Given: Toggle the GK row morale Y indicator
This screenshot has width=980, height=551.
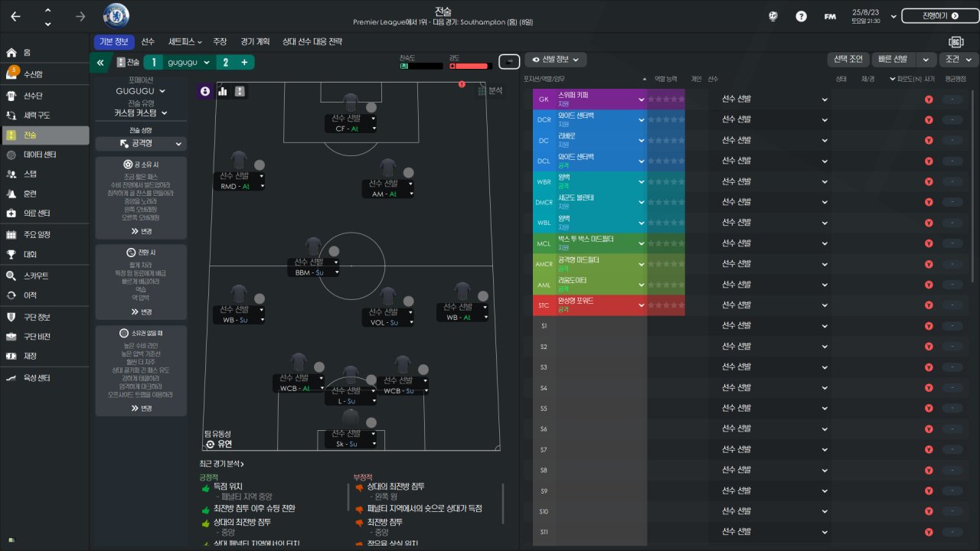Looking at the screenshot, I should point(929,99).
